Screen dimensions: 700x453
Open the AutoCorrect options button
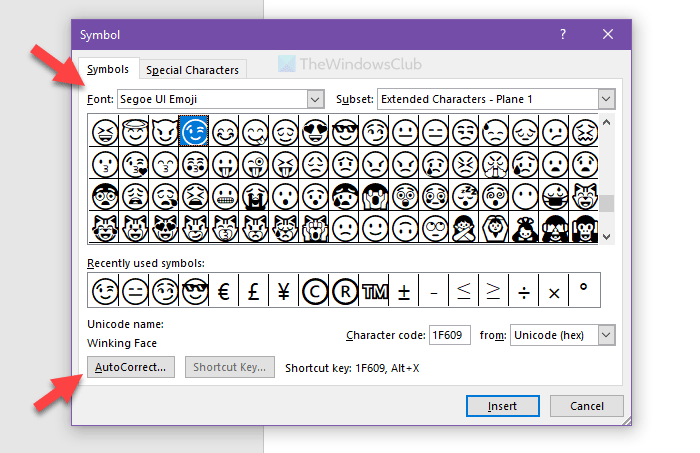[x=132, y=367]
